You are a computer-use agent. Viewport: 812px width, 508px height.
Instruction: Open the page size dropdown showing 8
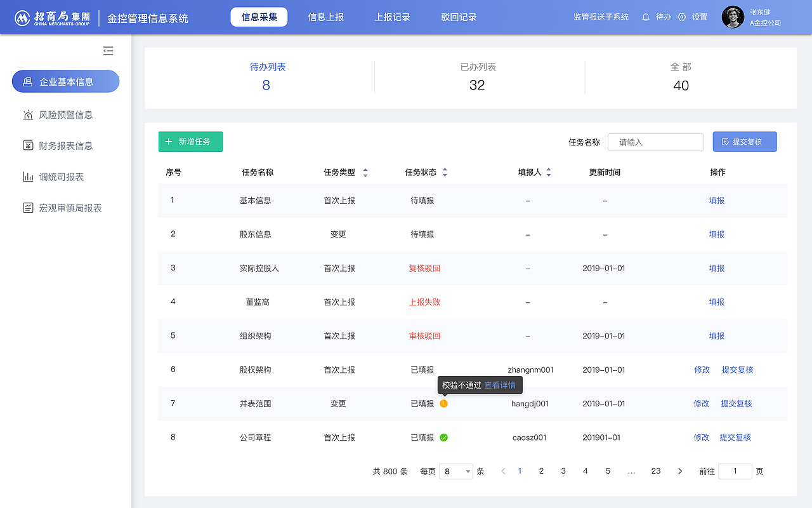click(456, 471)
